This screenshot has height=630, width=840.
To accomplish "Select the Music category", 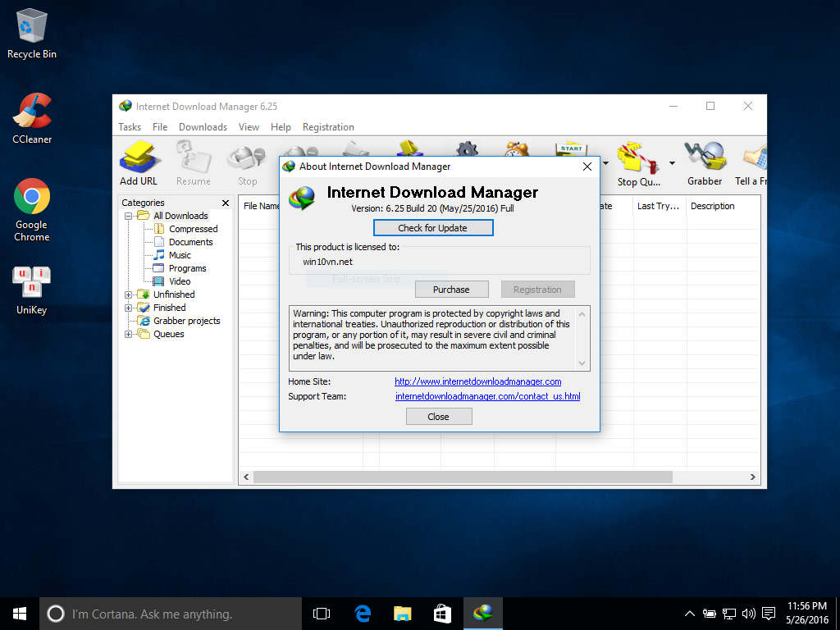I will [180, 255].
